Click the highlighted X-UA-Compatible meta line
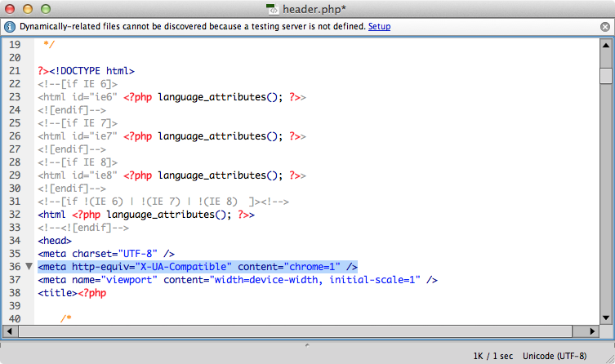 (x=198, y=267)
